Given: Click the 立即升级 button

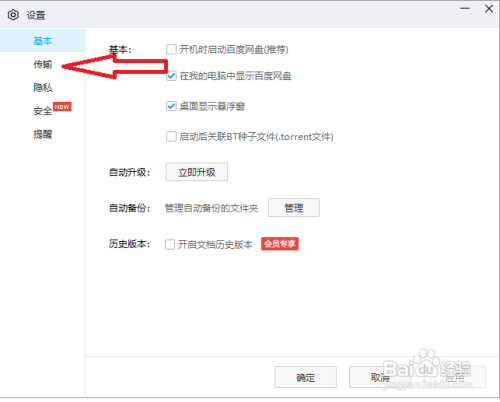Looking at the screenshot, I should point(197,172).
